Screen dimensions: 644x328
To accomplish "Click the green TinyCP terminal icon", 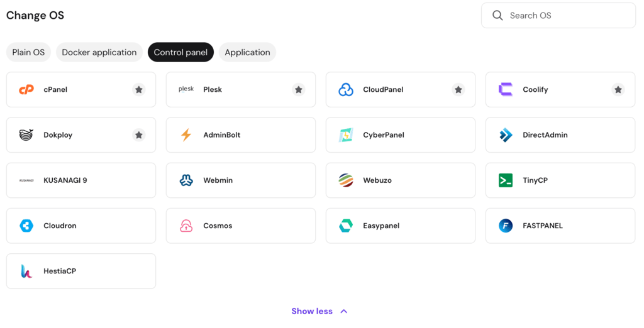I will 506,180.
